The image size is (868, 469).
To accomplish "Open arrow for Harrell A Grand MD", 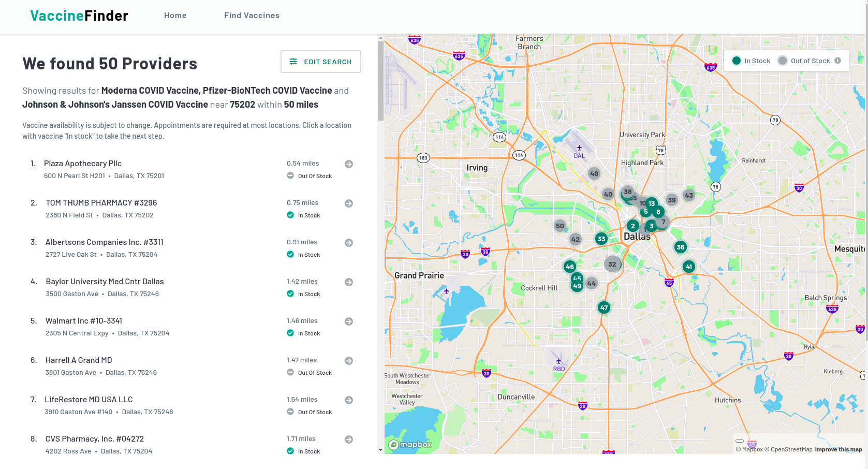I will [x=349, y=361].
